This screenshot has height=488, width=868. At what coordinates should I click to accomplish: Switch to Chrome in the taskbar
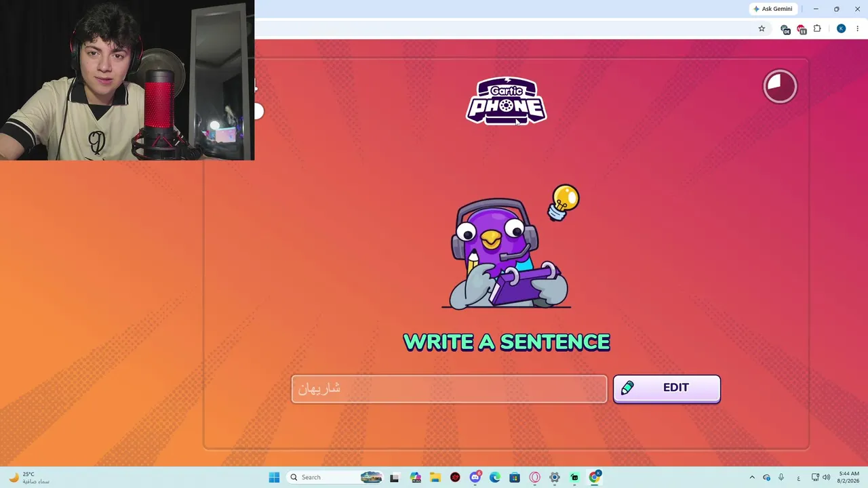[x=595, y=477]
